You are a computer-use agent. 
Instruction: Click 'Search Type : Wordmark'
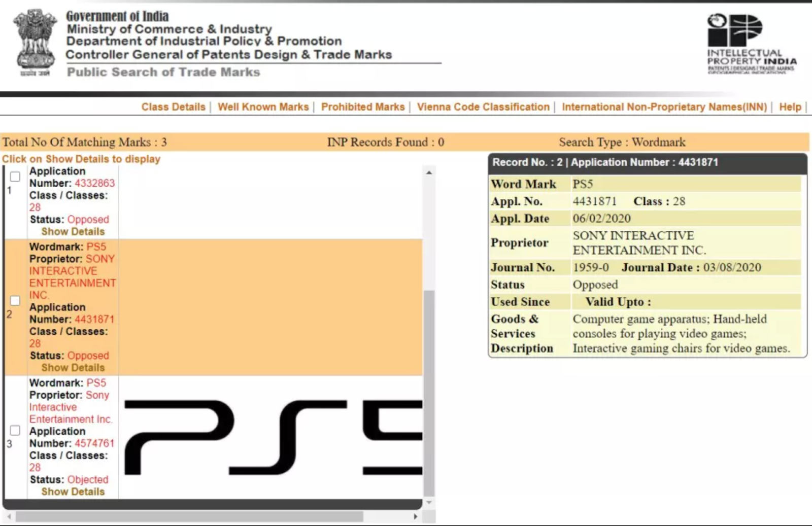(622, 142)
